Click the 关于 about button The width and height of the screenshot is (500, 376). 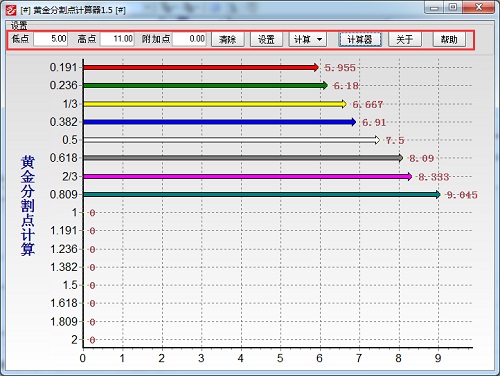point(405,39)
